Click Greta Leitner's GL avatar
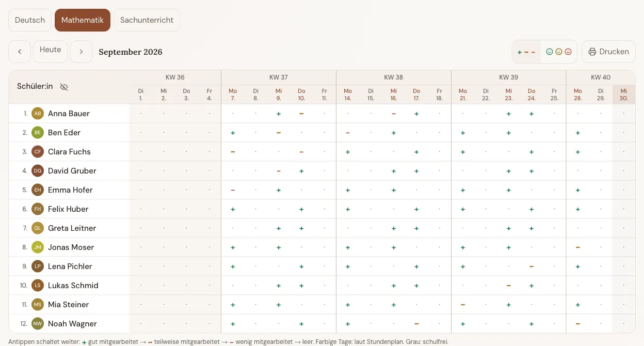Screen dimensions: 644x346 pyautogui.click(x=37, y=228)
